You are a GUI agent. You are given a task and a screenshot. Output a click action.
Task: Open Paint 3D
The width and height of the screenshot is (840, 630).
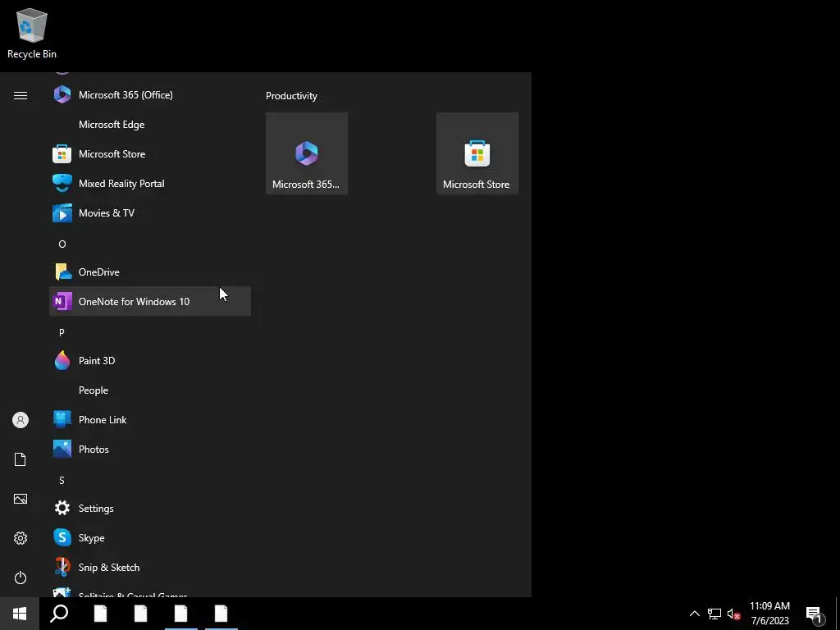click(150, 361)
